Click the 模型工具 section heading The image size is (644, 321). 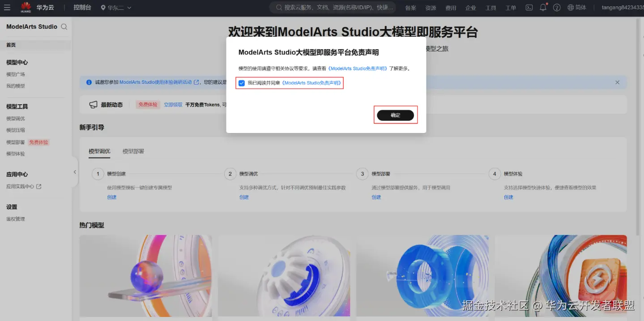click(17, 107)
